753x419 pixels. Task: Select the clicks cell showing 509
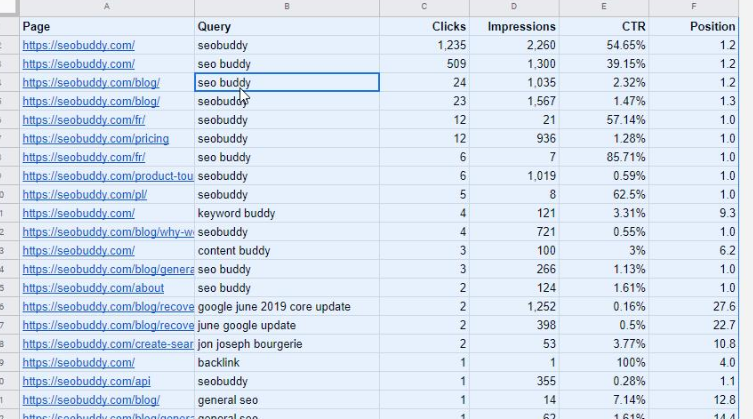[424, 64]
